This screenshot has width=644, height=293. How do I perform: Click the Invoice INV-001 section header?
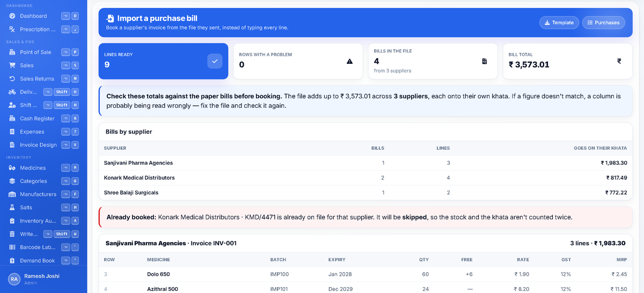coord(365,243)
